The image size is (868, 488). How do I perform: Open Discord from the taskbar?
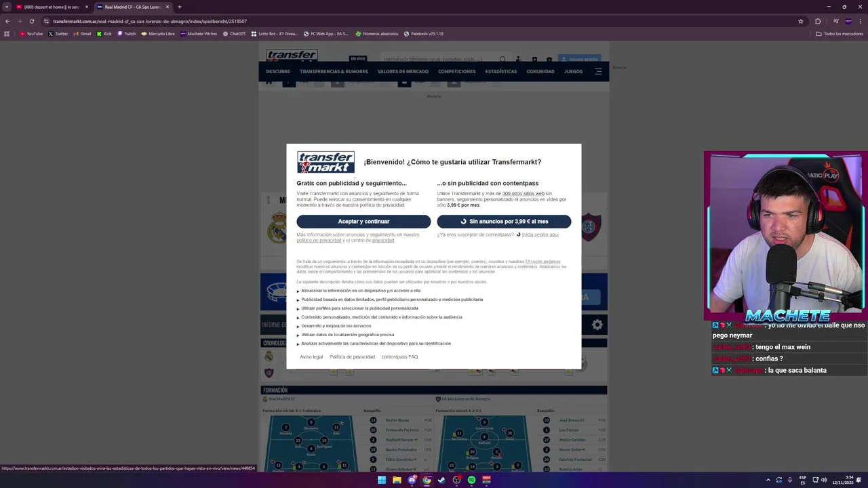tap(412, 480)
